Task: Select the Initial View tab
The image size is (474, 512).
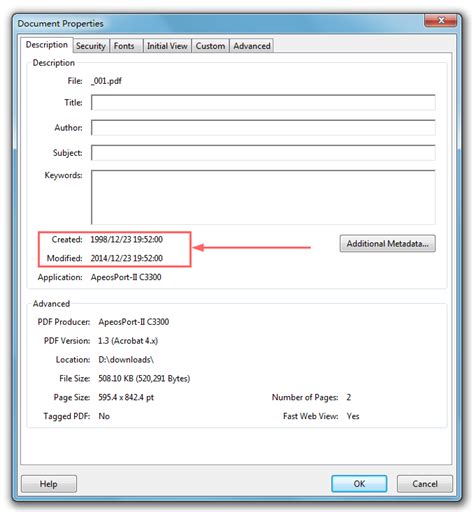Action: click(167, 46)
